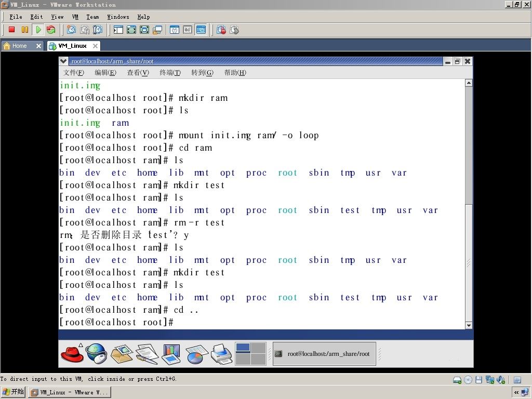The image size is (532, 399).
Task: Switch to the Home tab
Action: pyautogui.click(x=19, y=46)
